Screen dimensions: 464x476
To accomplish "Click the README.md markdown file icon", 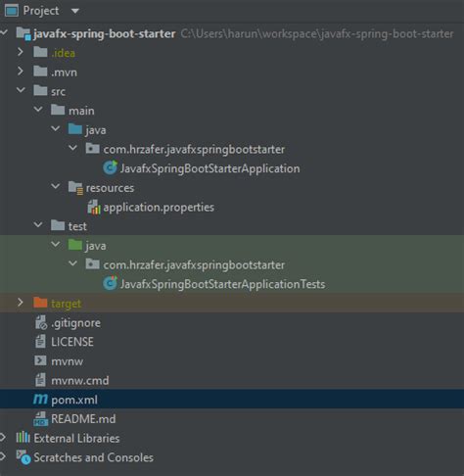I will click(40, 418).
